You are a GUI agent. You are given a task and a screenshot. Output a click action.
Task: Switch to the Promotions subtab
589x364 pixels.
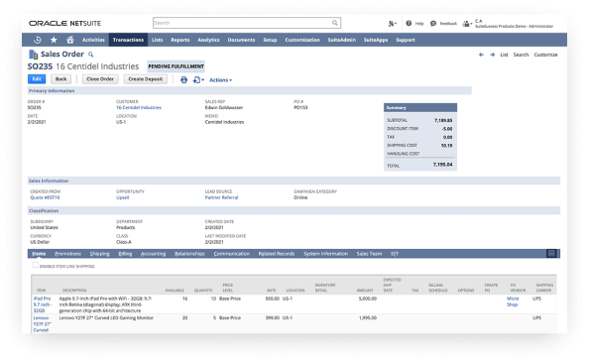(68, 254)
